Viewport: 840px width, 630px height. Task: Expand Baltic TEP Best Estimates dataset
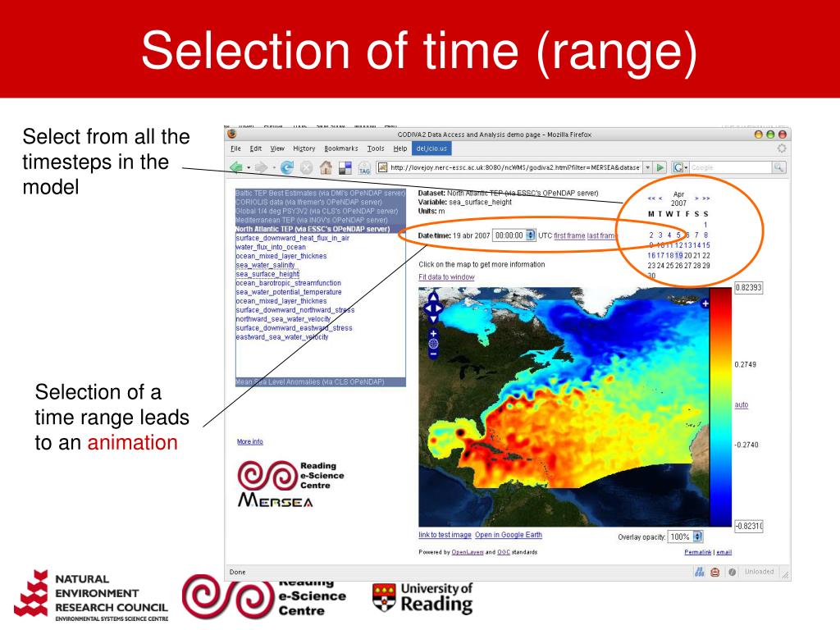point(321,193)
